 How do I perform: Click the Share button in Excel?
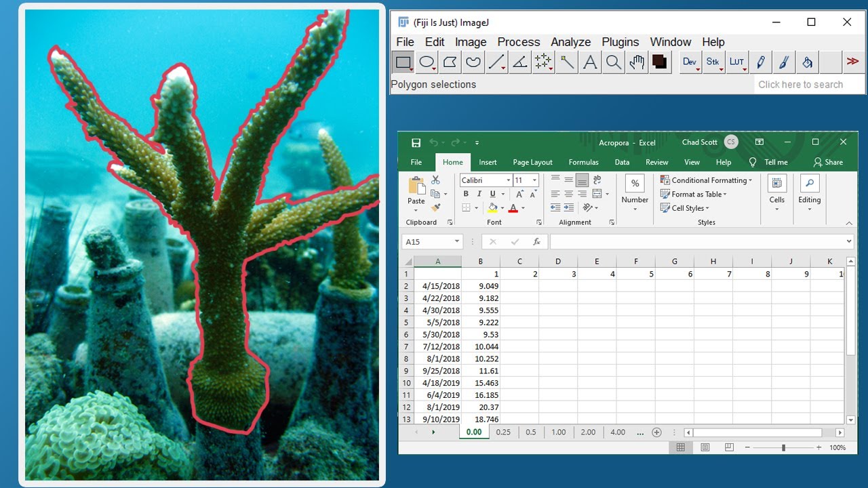click(828, 163)
